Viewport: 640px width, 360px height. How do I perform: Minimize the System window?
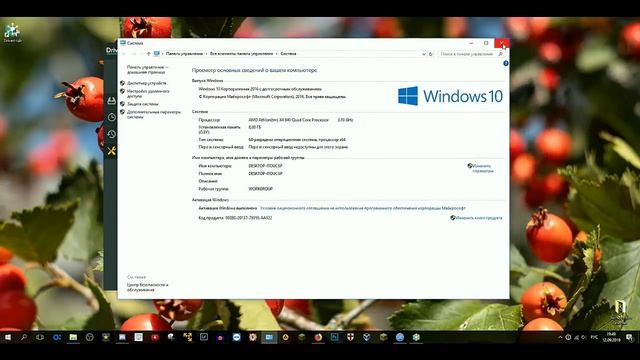tap(471, 43)
